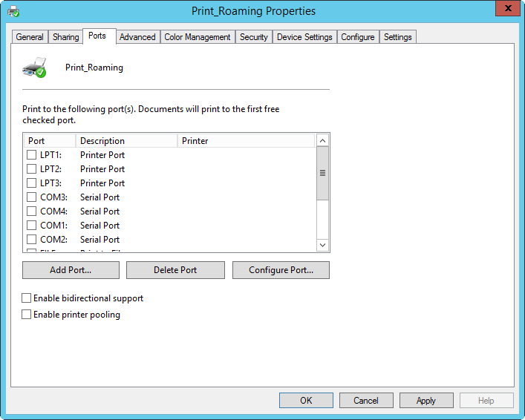Image resolution: width=525 pixels, height=420 pixels.
Task: Switch to the General tab
Action: (30, 37)
